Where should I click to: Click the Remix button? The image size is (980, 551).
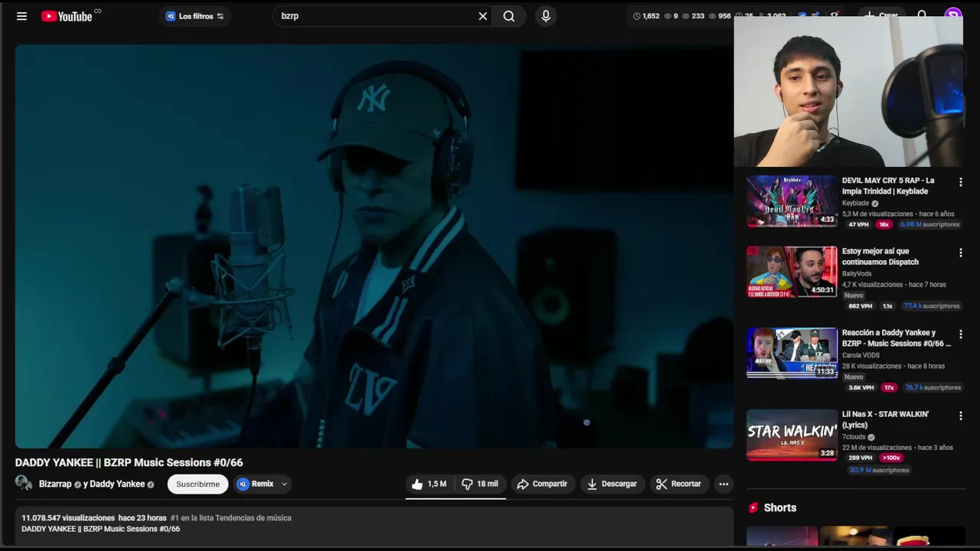coord(256,484)
